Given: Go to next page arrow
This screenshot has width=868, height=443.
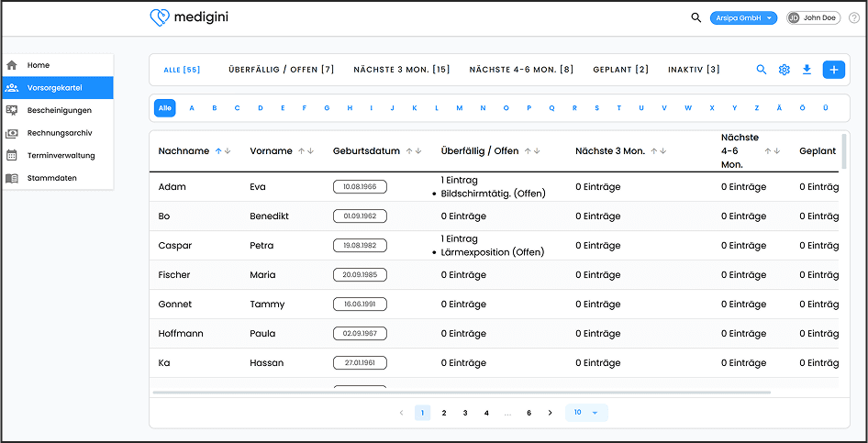Looking at the screenshot, I should tap(550, 413).
